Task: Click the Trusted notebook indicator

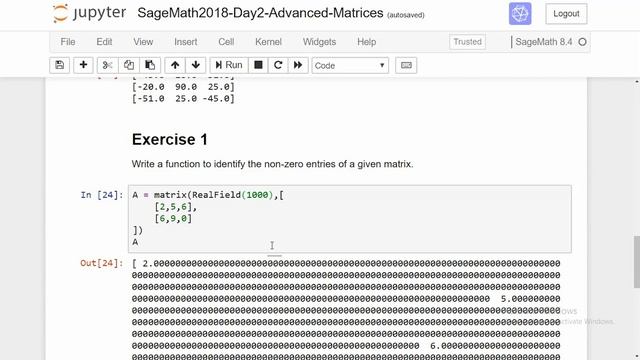Action: click(467, 42)
